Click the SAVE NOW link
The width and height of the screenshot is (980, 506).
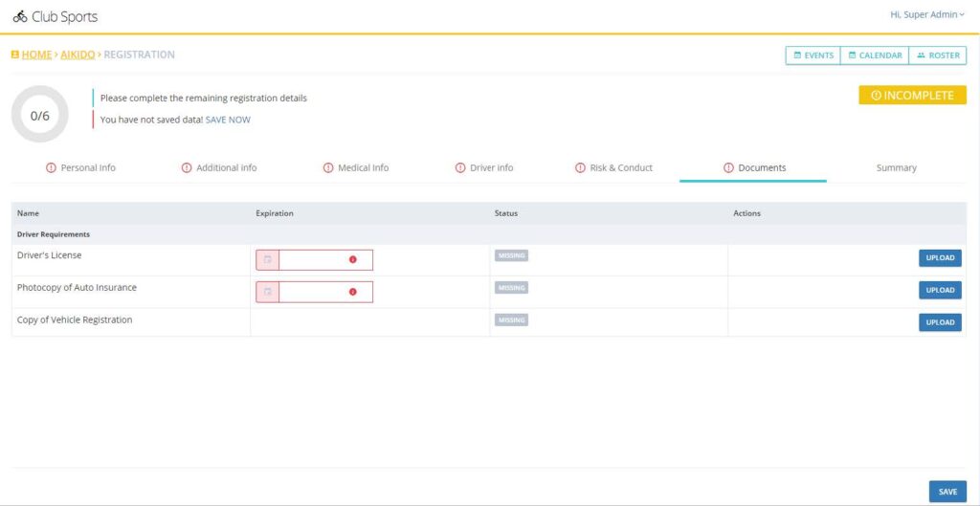point(228,120)
